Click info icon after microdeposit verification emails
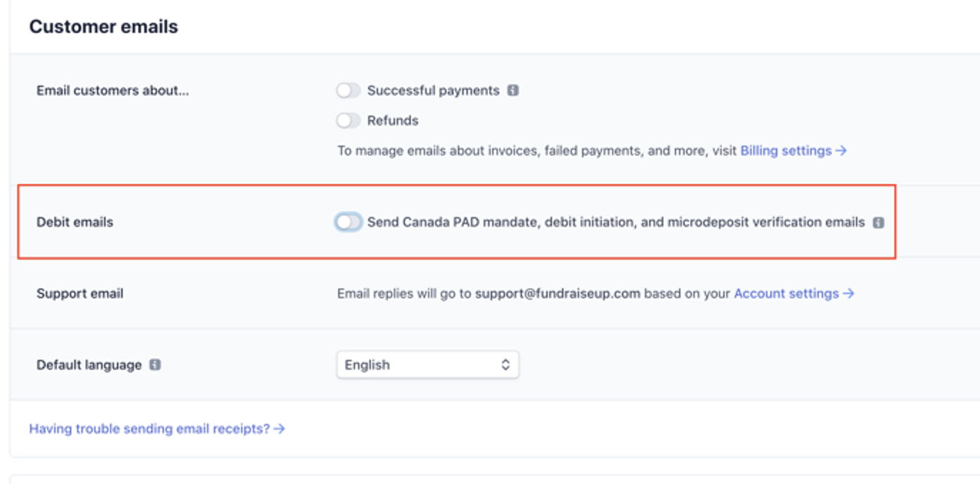 (x=879, y=223)
